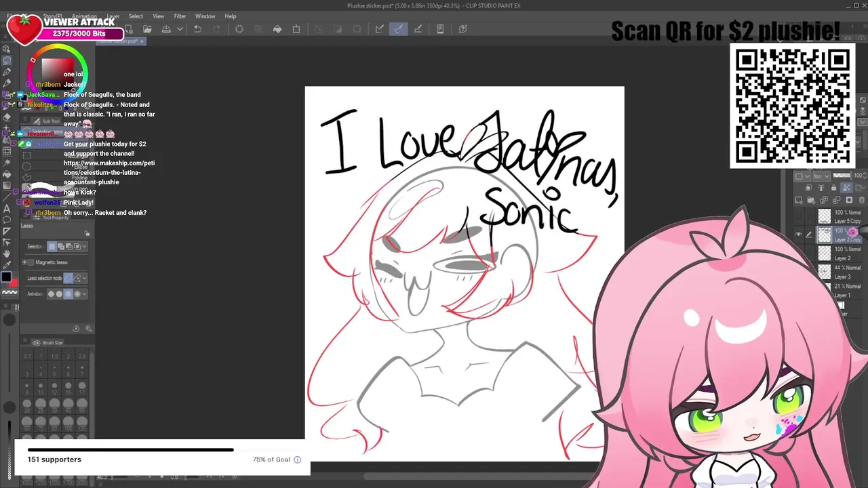
Task: Open the Select menu
Action: pos(136,16)
